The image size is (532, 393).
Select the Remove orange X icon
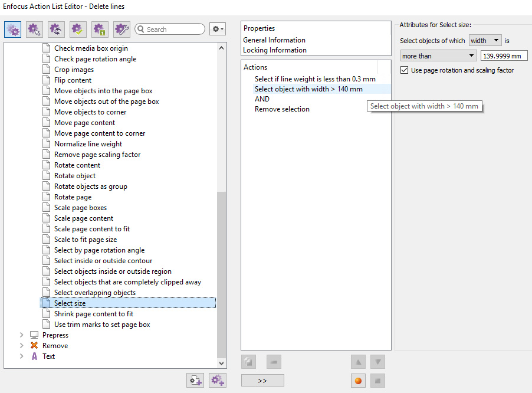pyautogui.click(x=34, y=345)
